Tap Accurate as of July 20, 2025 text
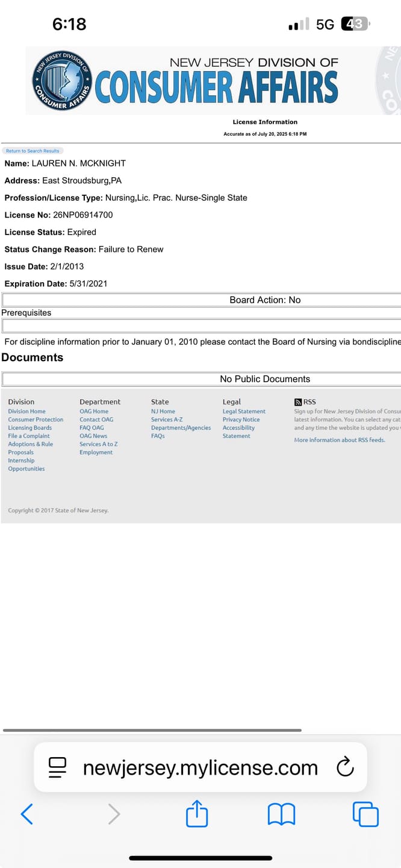401x868 pixels. [x=265, y=134]
